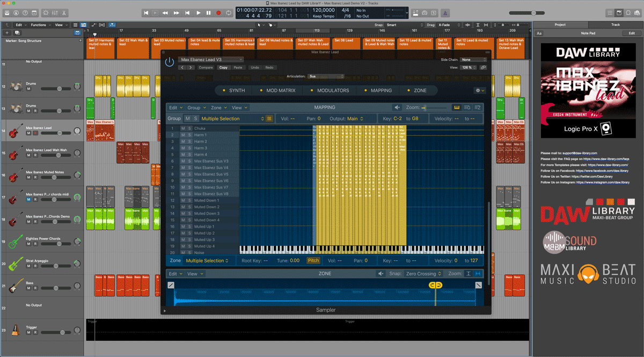Click the Paste button in the Sampler header

click(x=238, y=68)
